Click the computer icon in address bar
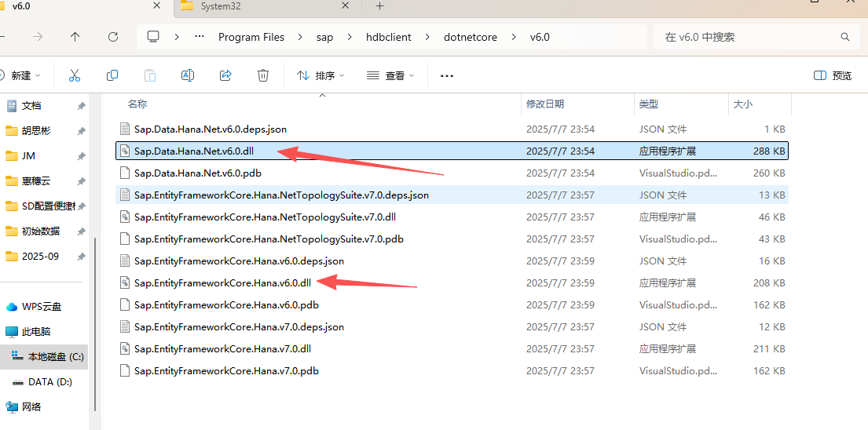Image resolution: width=868 pixels, height=430 pixels. pyautogui.click(x=153, y=37)
